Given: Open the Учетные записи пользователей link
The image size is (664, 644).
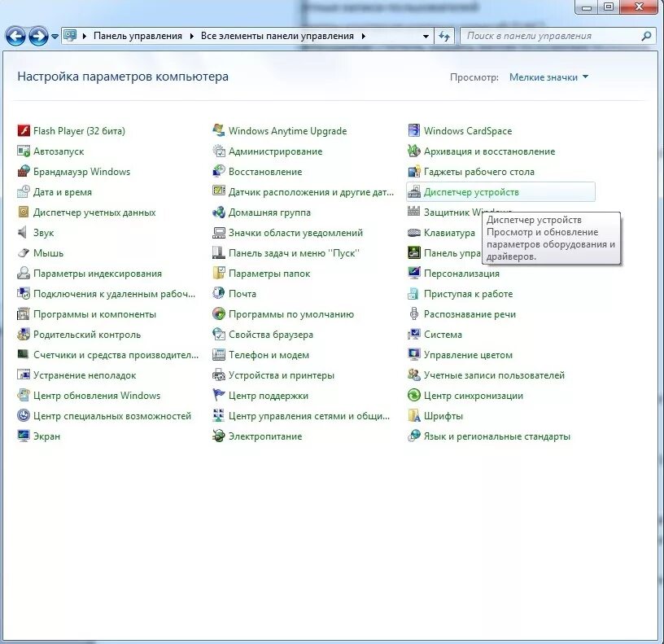Looking at the screenshot, I should [494, 375].
